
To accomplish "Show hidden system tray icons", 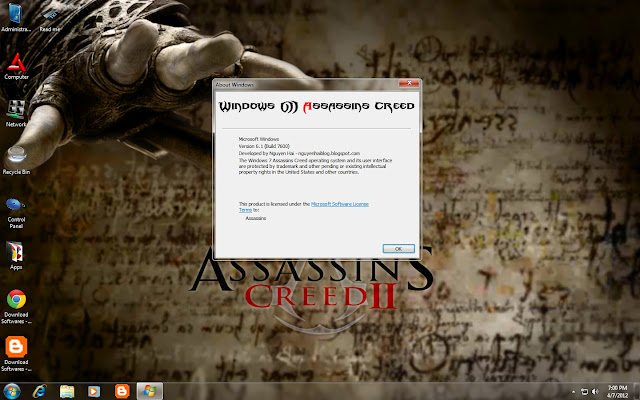I will [x=573, y=392].
